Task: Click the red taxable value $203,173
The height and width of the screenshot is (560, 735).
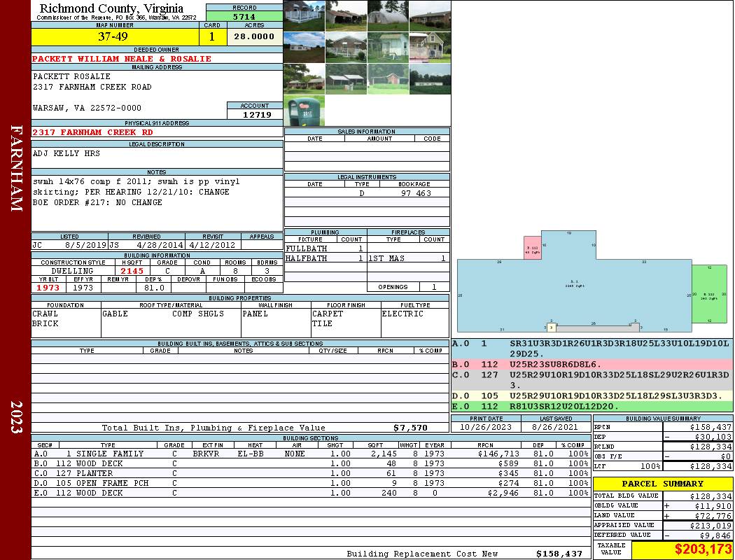Action: click(682, 549)
